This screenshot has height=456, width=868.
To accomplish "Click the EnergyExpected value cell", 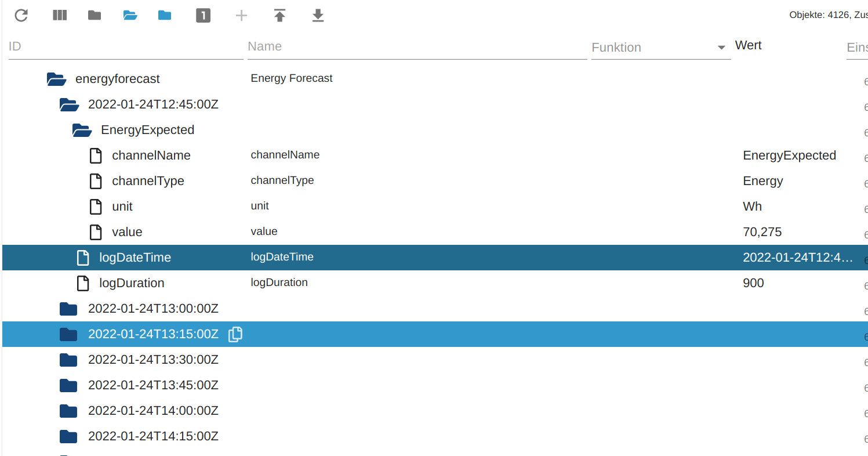I will point(789,155).
